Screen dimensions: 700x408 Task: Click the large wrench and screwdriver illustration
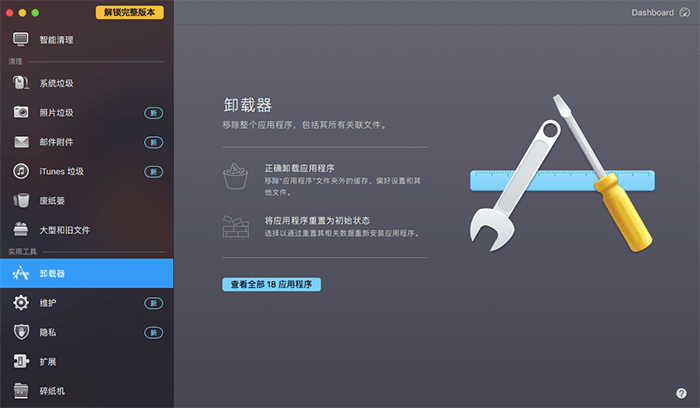[562, 173]
